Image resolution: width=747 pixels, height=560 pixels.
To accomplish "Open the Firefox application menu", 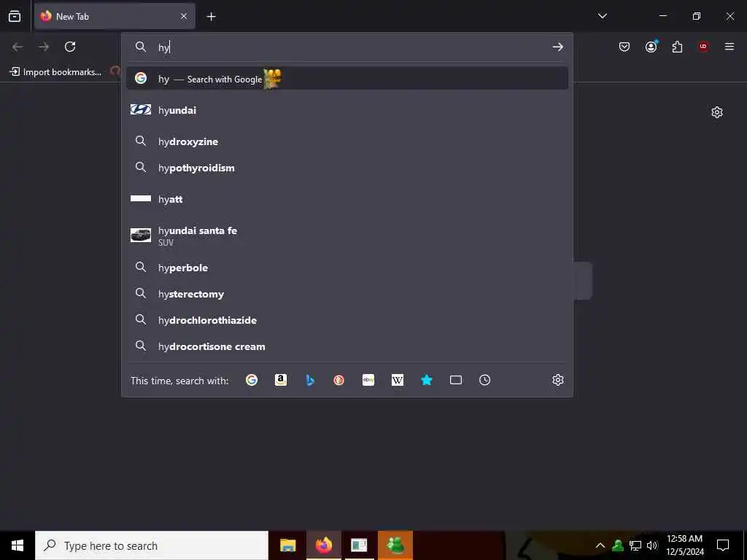I will coord(729,47).
